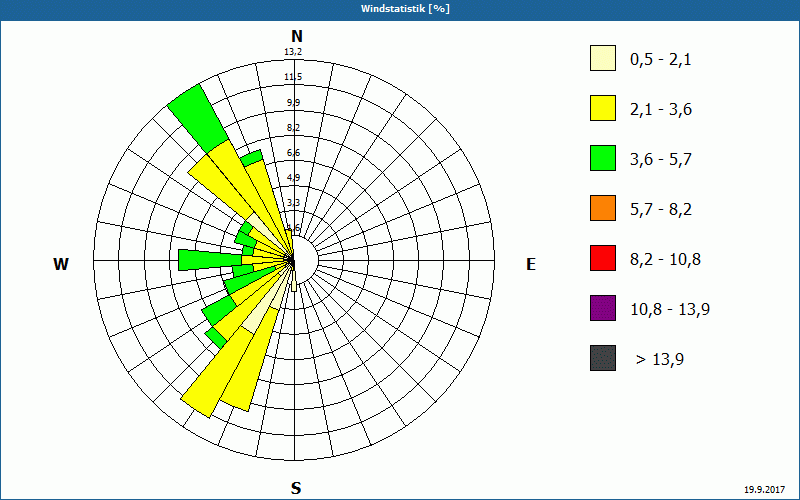Click the W compass label
This screenshot has width=800, height=500.
pos(61,264)
